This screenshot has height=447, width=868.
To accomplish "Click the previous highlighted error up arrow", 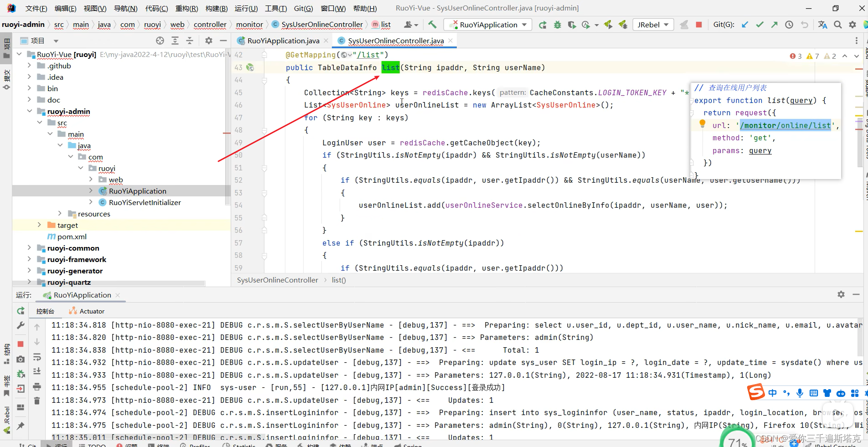I will point(845,56).
